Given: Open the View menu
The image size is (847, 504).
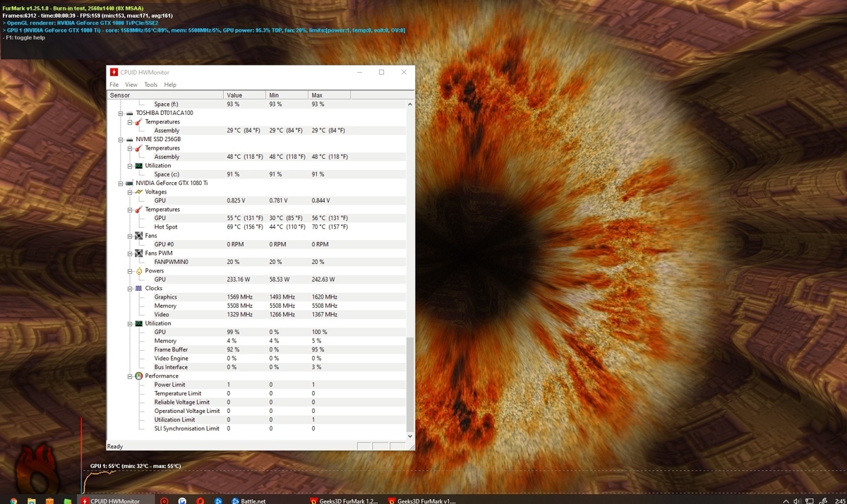Looking at the screenshot, I should tap(131, 85).
